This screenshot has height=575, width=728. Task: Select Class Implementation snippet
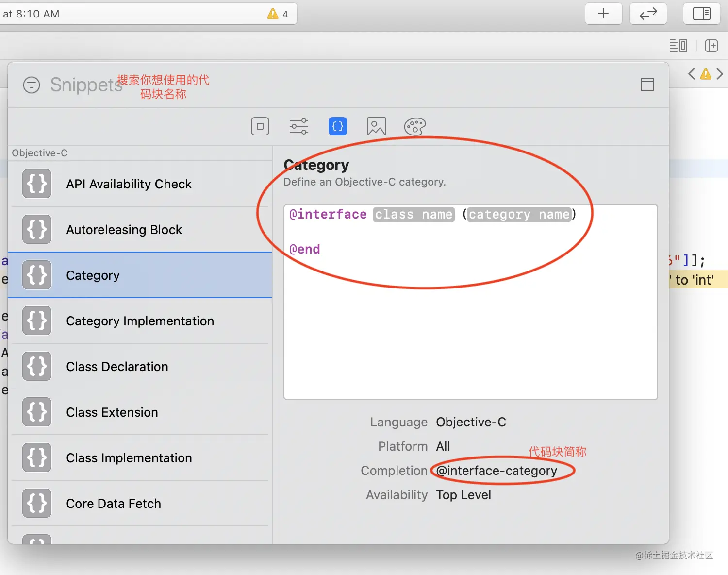click(x=140, y=458)
